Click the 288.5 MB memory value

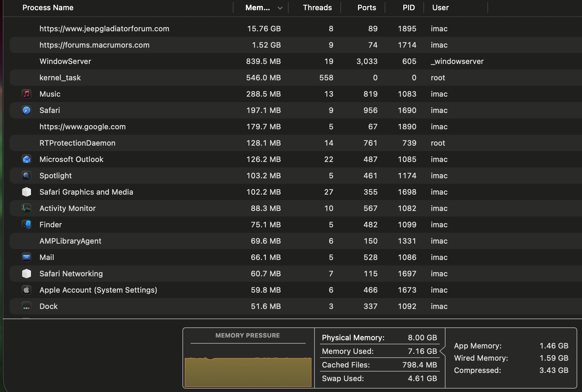[263, 94]
